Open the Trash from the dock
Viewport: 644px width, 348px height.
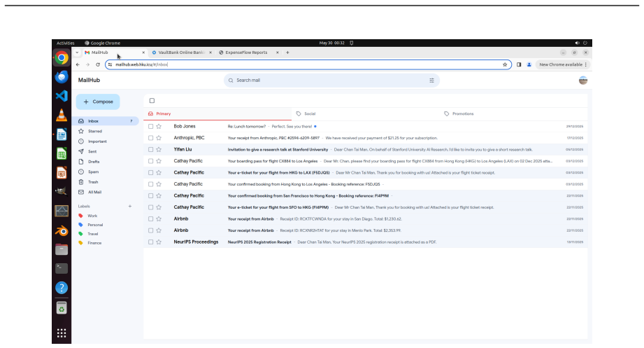pos(62,307)
